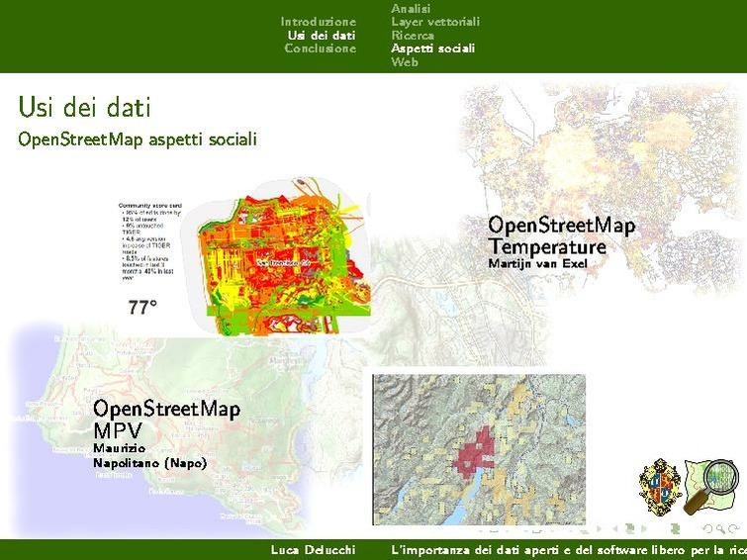Image resolution: width=747 pixels, height=560 pixels.
Task: Open the Ricerca subsection
Action: tap(413, 35)
